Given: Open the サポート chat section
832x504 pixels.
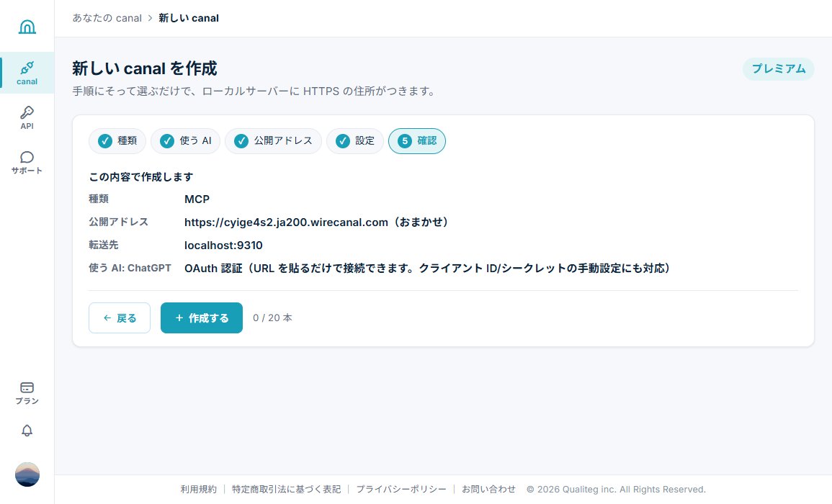Looking at the screenshot, I should pyautogui.click(x=27, y=162).
